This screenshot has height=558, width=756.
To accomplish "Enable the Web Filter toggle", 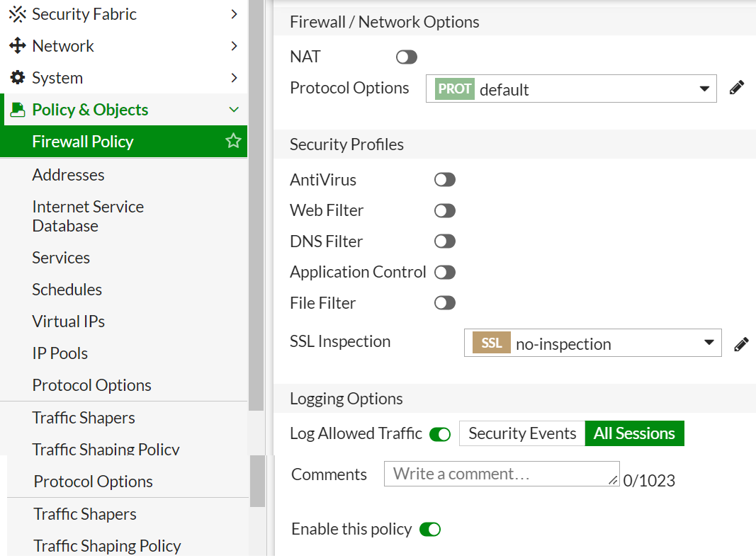I will click(x=445, y=211).
